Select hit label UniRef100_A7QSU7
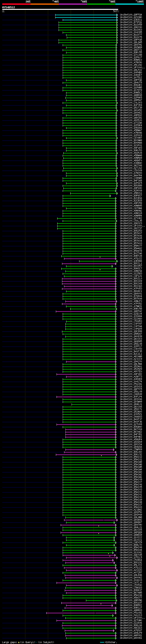 point(131,630)
